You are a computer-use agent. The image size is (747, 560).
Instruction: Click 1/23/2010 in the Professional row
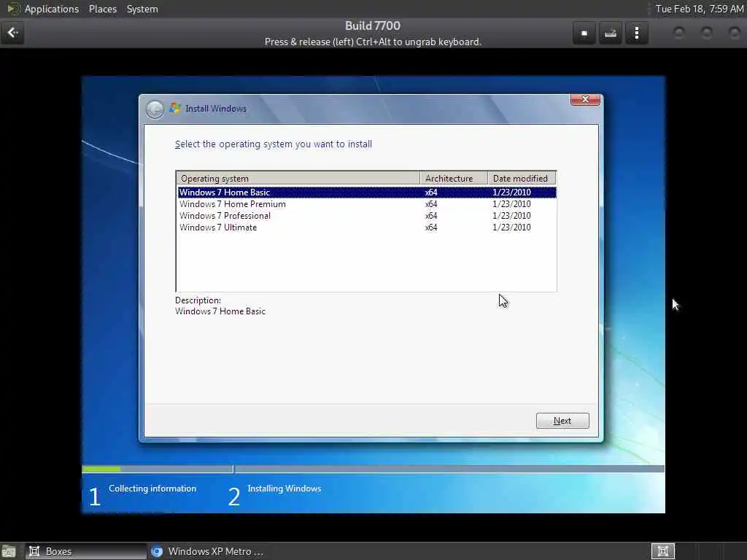[x=511, y=216]
